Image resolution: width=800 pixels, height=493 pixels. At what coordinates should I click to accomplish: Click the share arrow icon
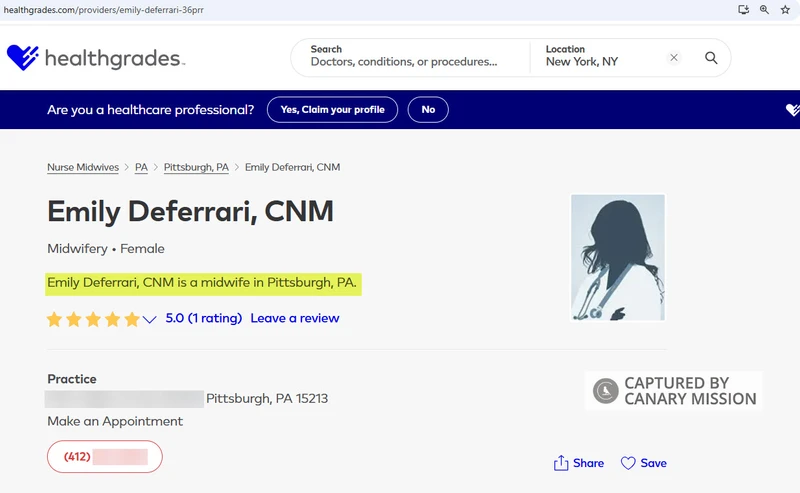[561, 463]
